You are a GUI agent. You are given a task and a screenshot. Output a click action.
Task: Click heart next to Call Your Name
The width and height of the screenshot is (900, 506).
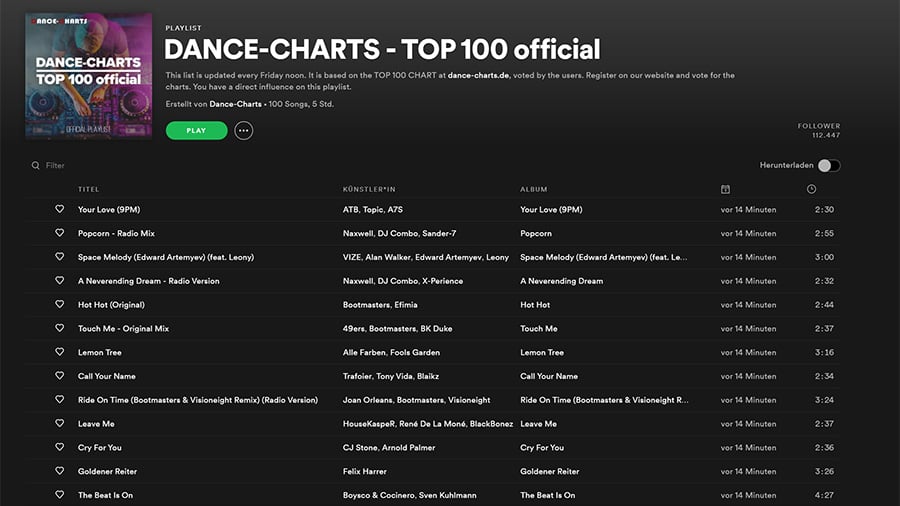tap(60, 376)
